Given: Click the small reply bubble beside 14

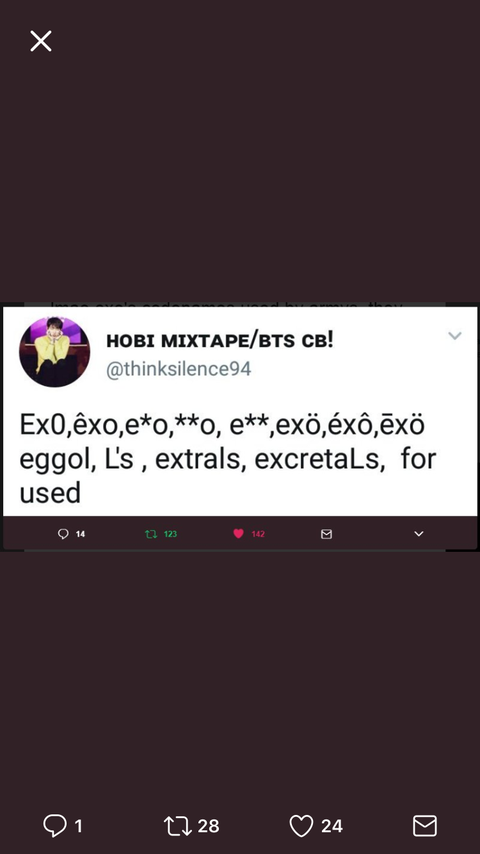Looking at the screenshot, I should (63, 534).
